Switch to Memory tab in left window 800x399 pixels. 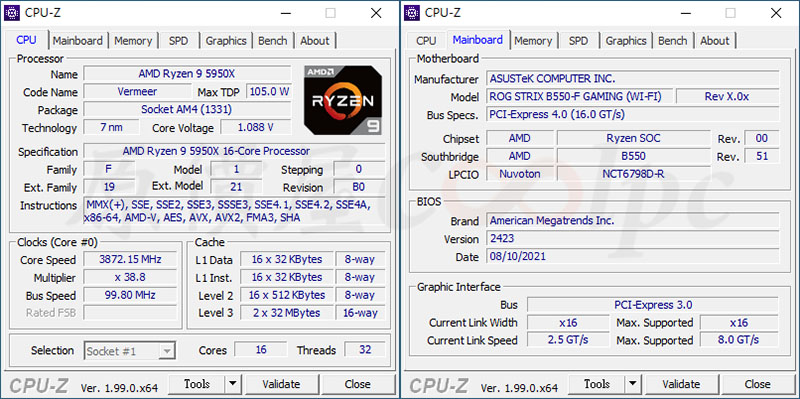[x=133, y=40]
